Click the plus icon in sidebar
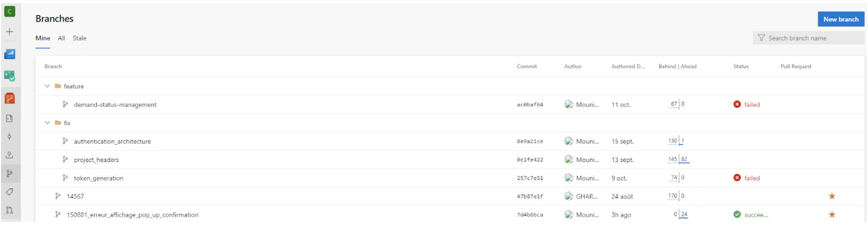The height and width of the screenshot is (226, 868). [x=9, y=32]
